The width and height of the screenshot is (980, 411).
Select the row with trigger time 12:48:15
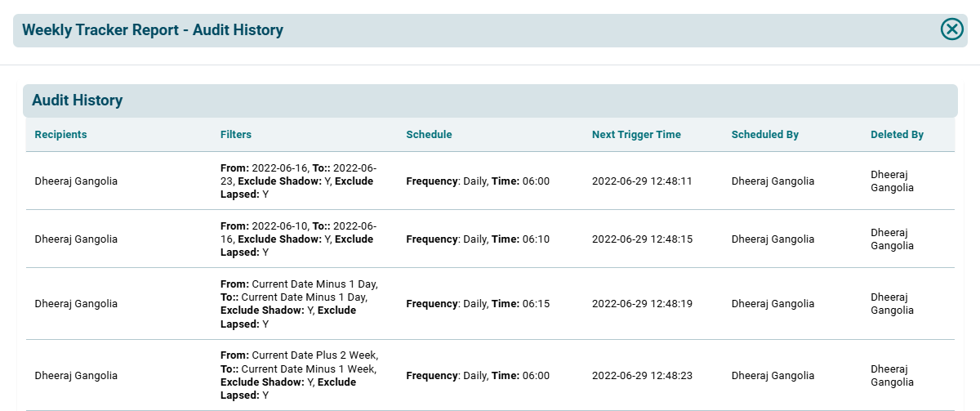642,239
